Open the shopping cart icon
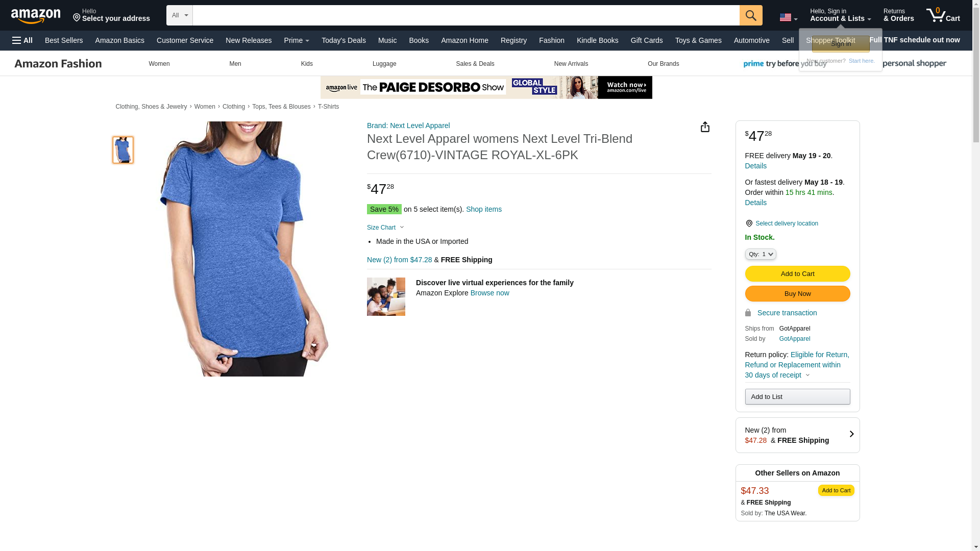Viewport: 980px width, 551px height. [943, 15]
